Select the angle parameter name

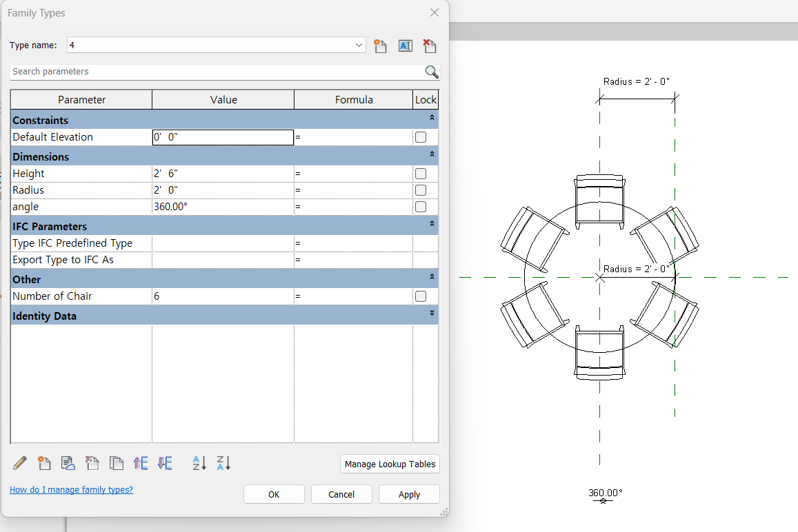(26, 207)
